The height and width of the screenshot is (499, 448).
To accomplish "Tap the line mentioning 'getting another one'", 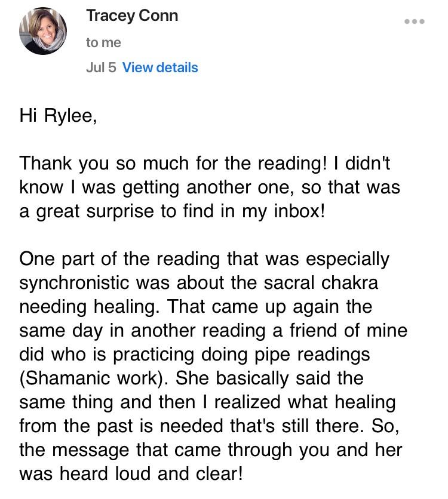I will tap(210, 187).
